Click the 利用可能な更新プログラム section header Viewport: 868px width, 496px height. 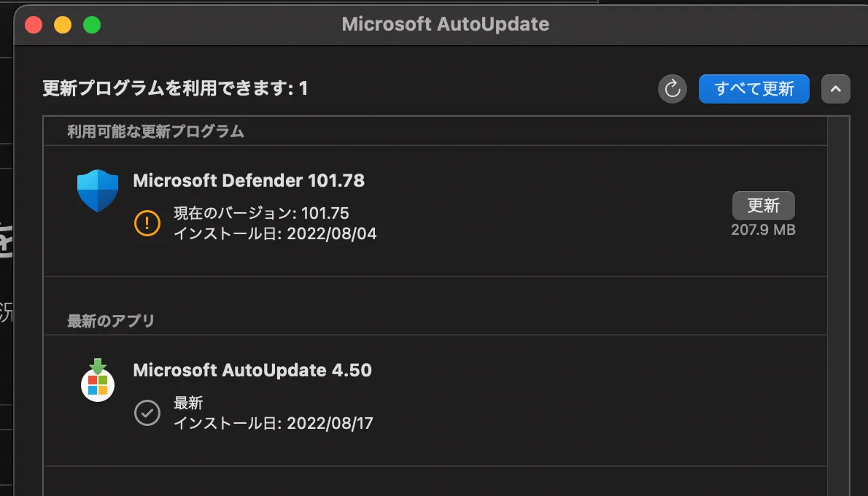point(155,131)
